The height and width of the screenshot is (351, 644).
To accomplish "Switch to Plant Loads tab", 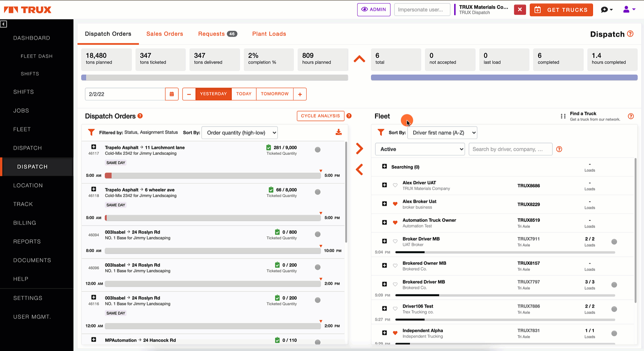I will pos(269,34).
